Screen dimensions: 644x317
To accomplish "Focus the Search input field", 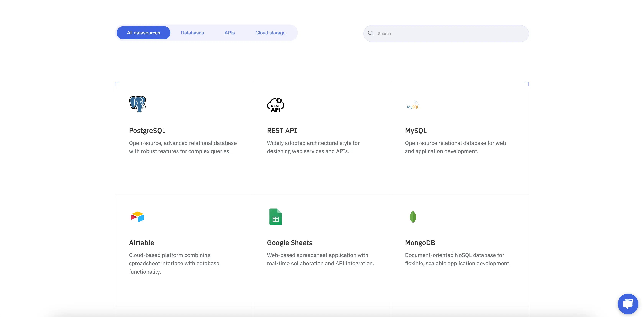I will [x=446, y=34].
